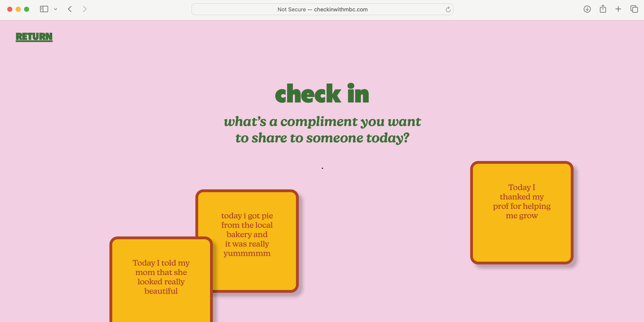Viewport: 644px width, 322px height.
Task: Select the "thanked my prof" card
Action: (x=522, y=213)
